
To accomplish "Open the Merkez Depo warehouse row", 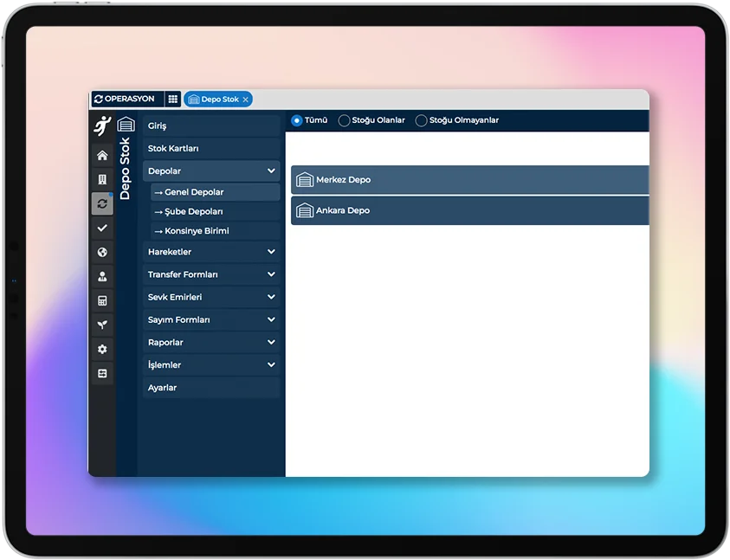I will point(469,180).
